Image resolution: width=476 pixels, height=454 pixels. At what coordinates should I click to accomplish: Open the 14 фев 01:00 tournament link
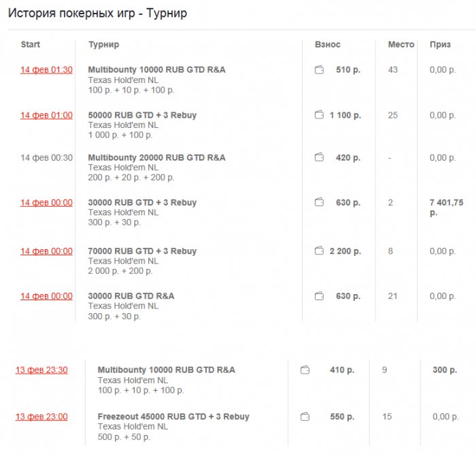[46, 115]
